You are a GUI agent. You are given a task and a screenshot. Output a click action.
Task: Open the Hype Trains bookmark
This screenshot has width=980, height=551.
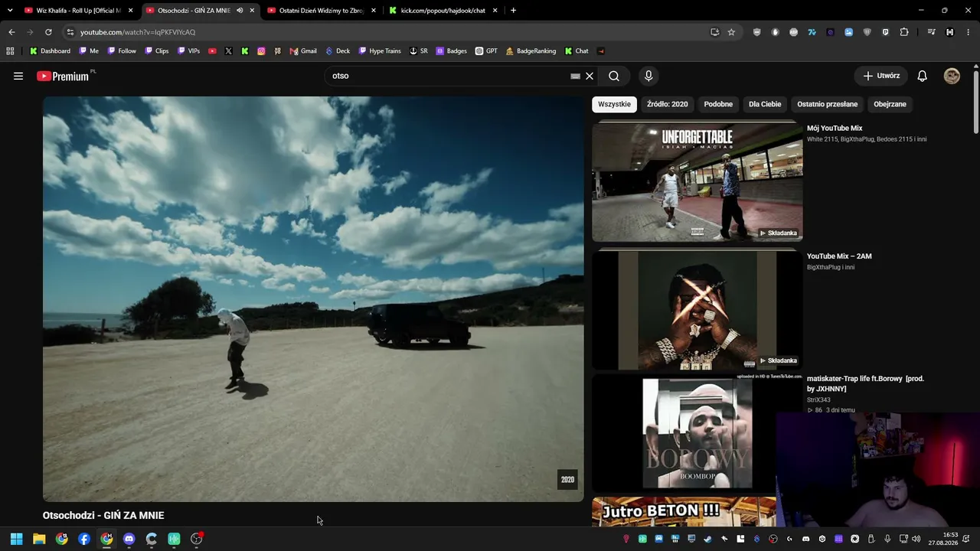click(x=380, y=51)
